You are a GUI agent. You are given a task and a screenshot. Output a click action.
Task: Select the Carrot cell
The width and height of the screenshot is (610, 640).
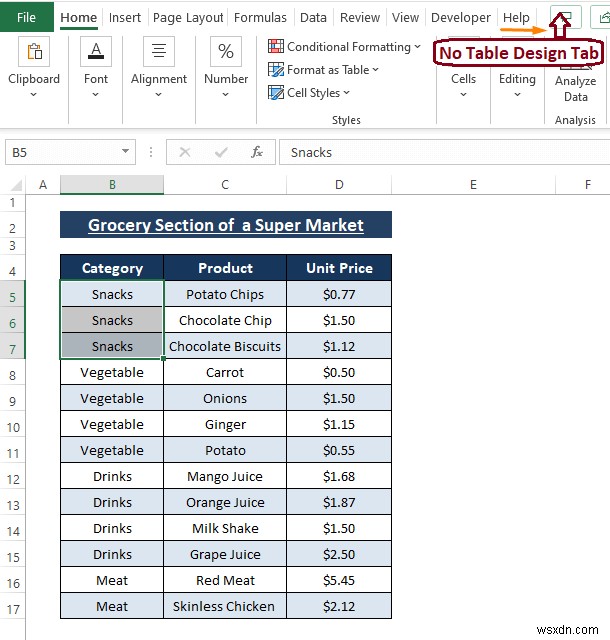point(225,372)
